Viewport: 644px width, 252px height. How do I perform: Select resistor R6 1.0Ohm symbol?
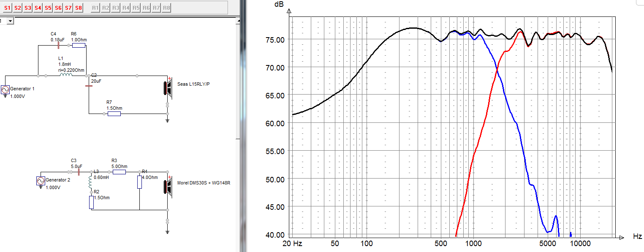[x=79, y=45]
